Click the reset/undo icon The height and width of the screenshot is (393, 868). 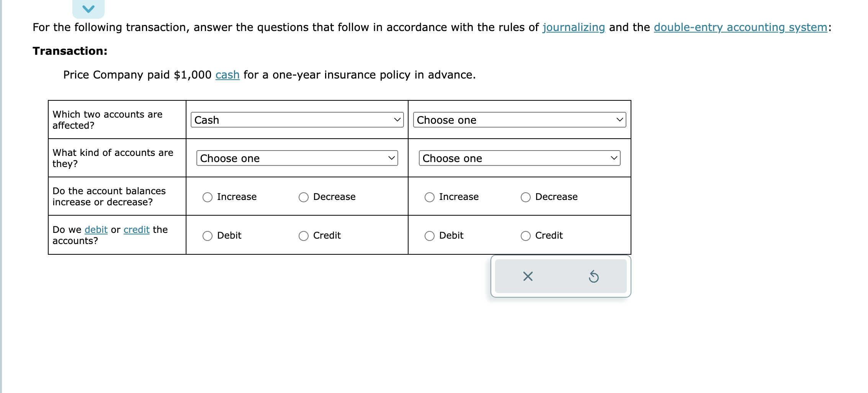tap(594, 277)
